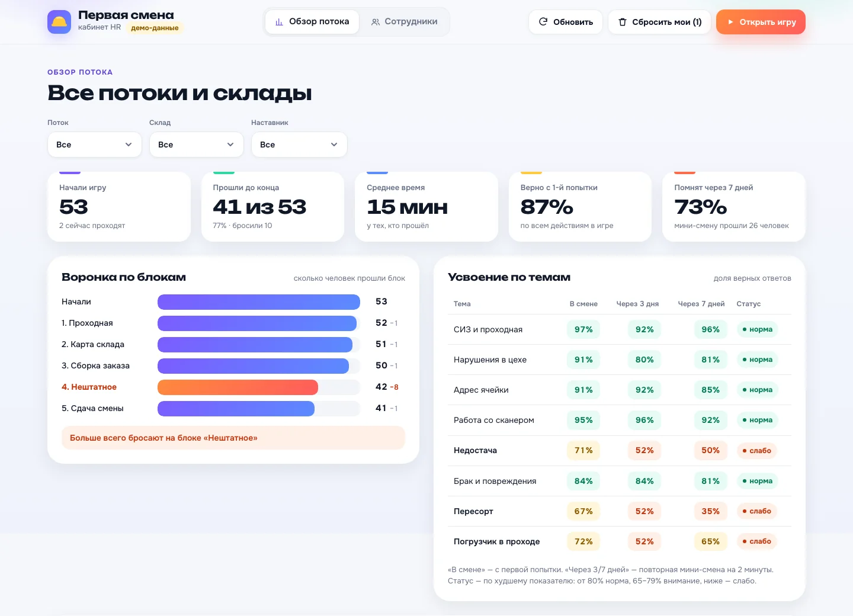Open the Поток dropdown filter

tap(95, 145)
